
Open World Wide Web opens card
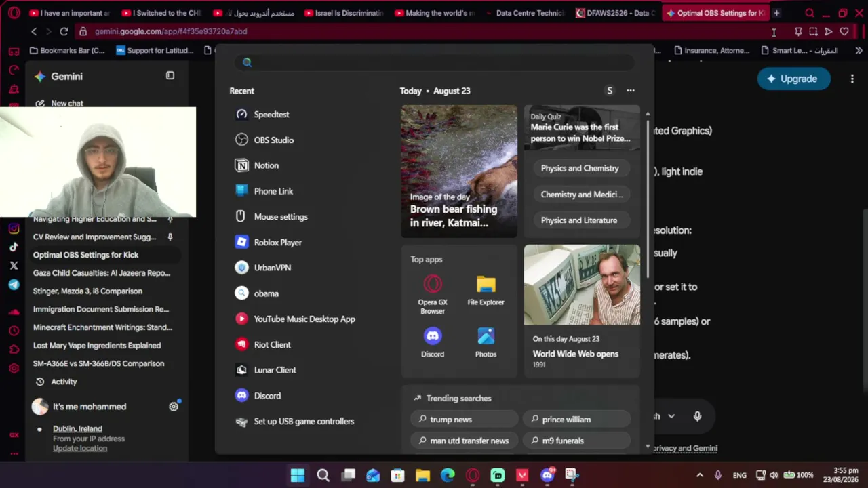pos(582,310)
